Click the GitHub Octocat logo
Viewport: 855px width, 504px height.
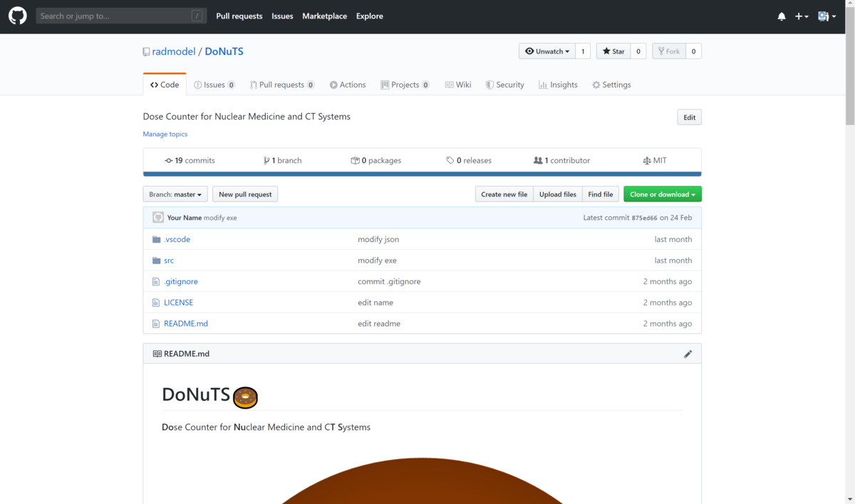click(x=17, y=16)
